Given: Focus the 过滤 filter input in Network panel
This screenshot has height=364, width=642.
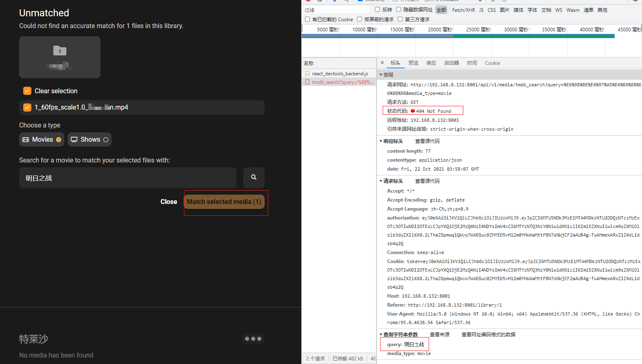Looking at the screenshot, I should coord(336,10).
